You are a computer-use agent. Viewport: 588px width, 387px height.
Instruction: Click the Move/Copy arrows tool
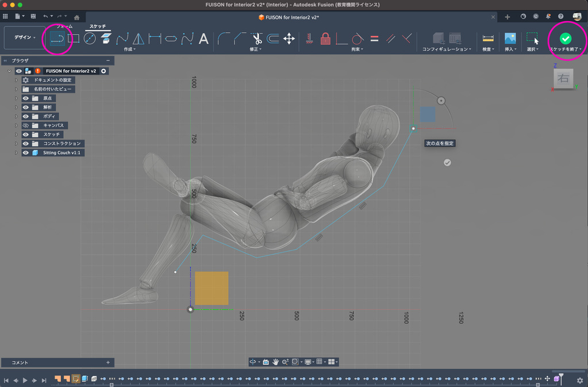(x=289, y=39)
